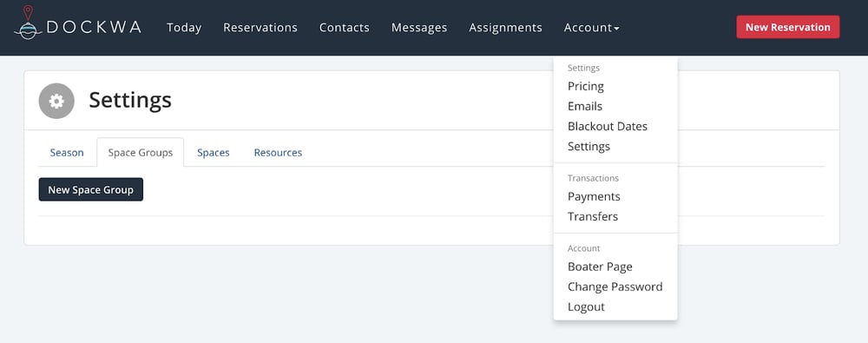Collapse the Account dropdown caret
This screenshot has height=343, width=868.
(616, 28)
